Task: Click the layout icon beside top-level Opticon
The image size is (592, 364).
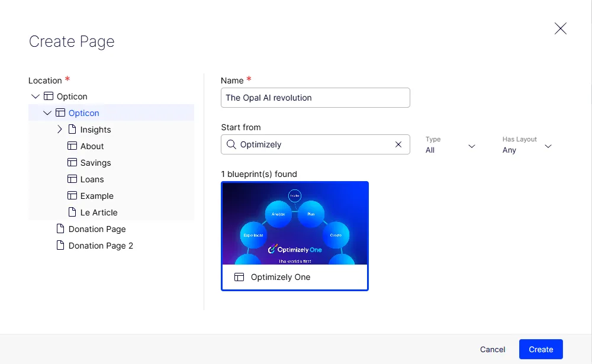Action: [49, 96]
